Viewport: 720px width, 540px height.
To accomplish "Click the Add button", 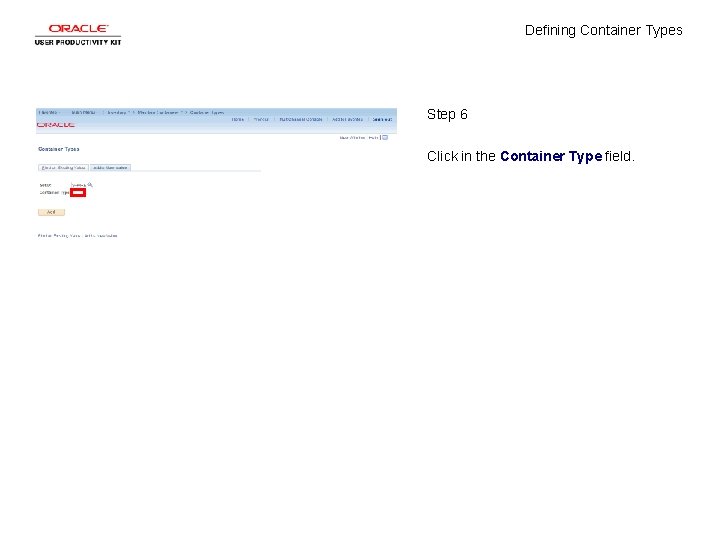I will 51,212.
